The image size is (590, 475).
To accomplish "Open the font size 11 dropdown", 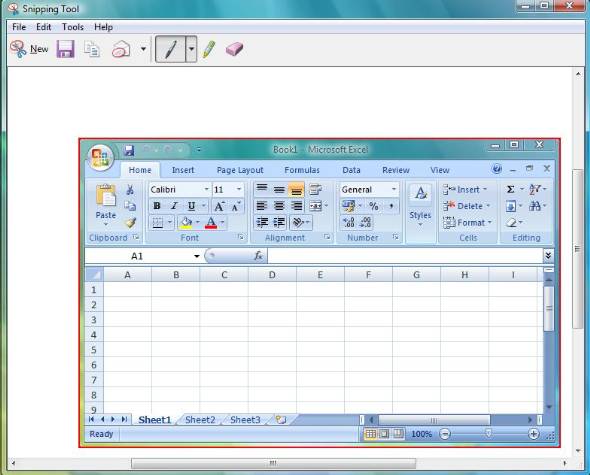I will pos(239,189).
